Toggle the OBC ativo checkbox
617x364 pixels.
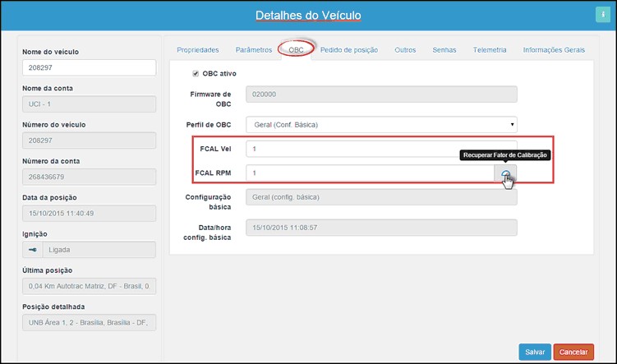pos(196,74)
